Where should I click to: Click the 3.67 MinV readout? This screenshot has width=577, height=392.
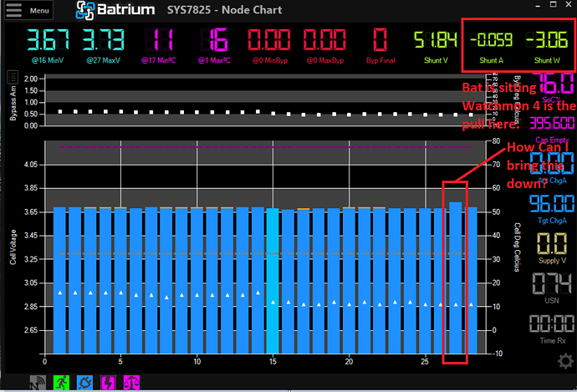pos(48,40)
